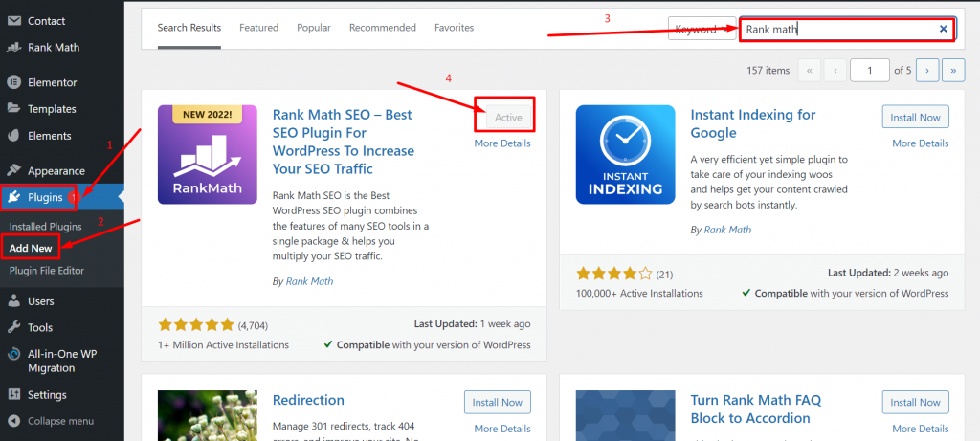
Task: Open Installed Plugins submenu item
Action: (x=46, y=226)
